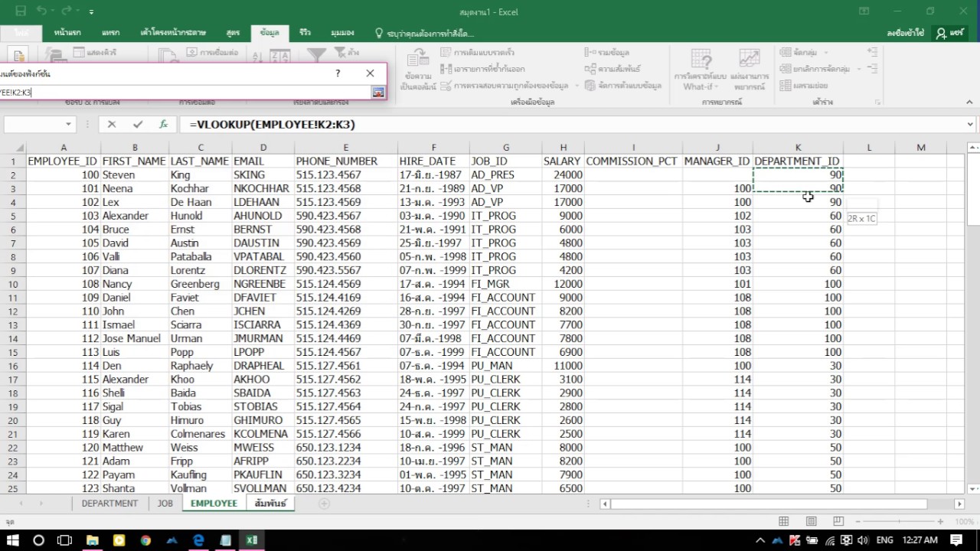This screenshot has height=551, width=980.
Task: Click the Consolidate data icon
Action: click(x=590, y=53)
